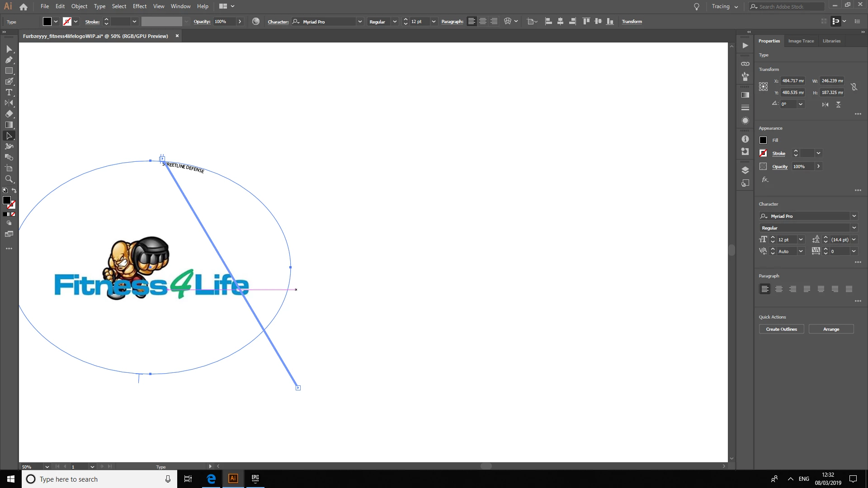
Task: Open the Layers panel icon
Action: pos(745,170)
